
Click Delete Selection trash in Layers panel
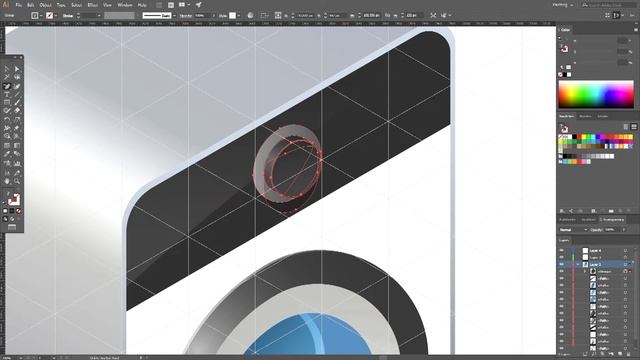coord(629,354)
